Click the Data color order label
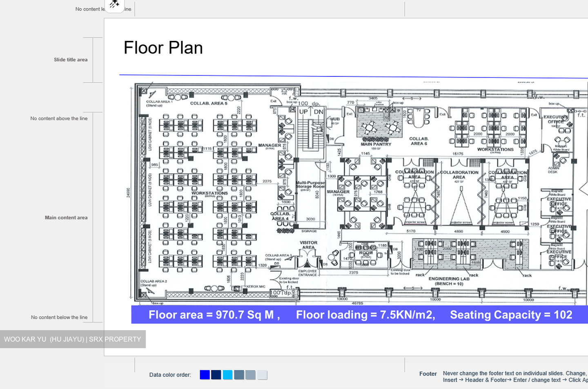Viewport: 588px width, 389px height. click(170, 375)
